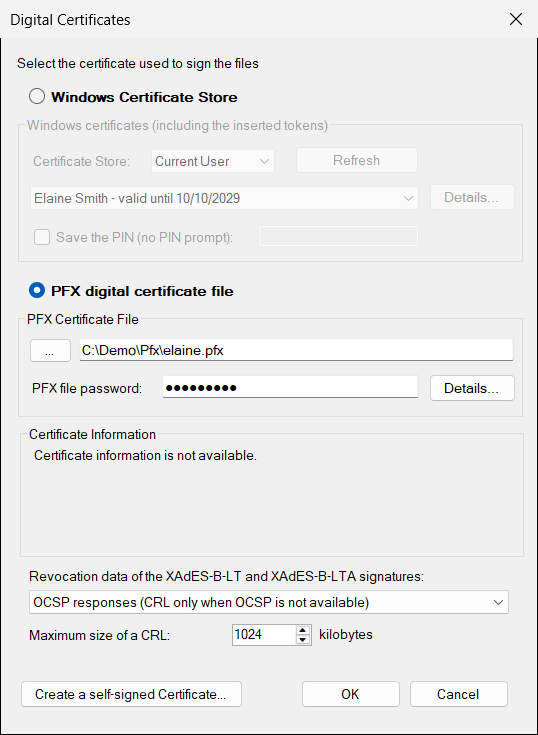Click the 'Digital Certificates' window title
538x735 pixels.
[x=70, y=20]
